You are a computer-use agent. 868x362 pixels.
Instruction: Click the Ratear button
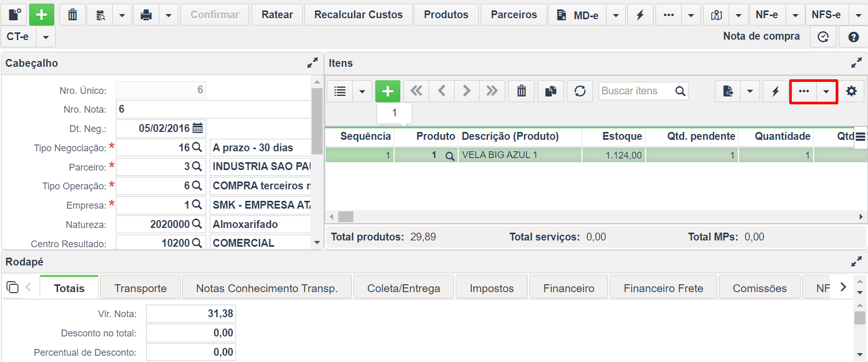[277, 15]
